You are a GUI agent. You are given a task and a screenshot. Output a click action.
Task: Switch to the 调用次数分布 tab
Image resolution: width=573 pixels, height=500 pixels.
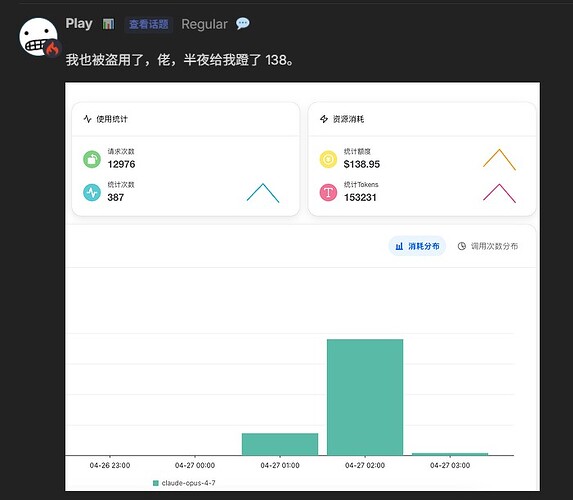(x=488, y=246)
